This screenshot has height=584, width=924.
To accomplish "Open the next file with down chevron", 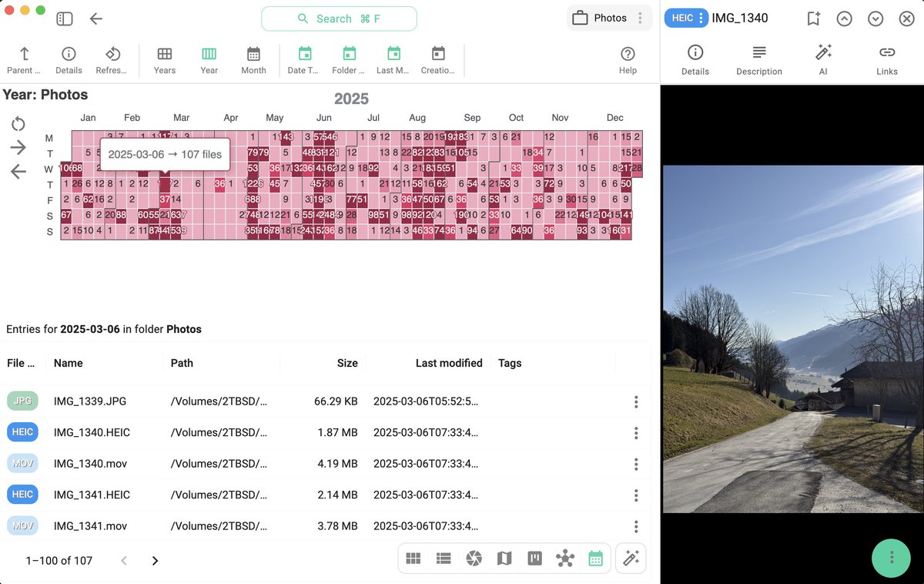I will (875, 18).
